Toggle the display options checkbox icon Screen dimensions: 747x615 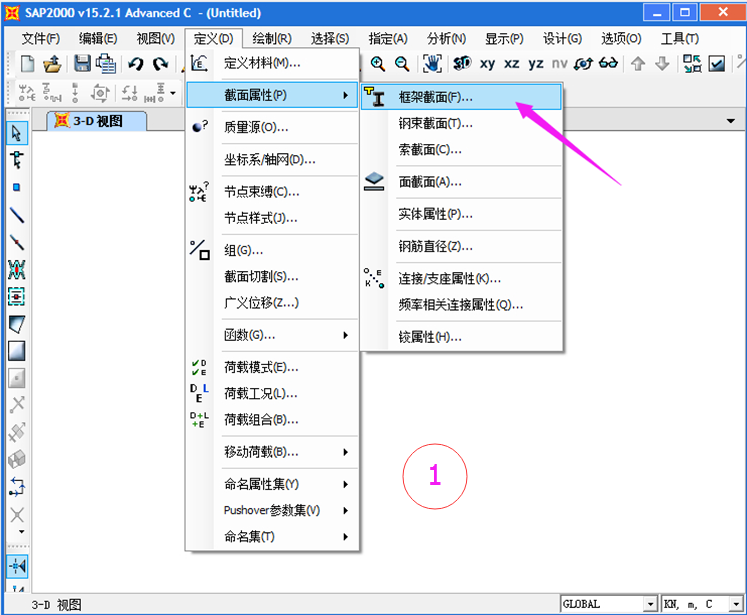tap(717, 63)
